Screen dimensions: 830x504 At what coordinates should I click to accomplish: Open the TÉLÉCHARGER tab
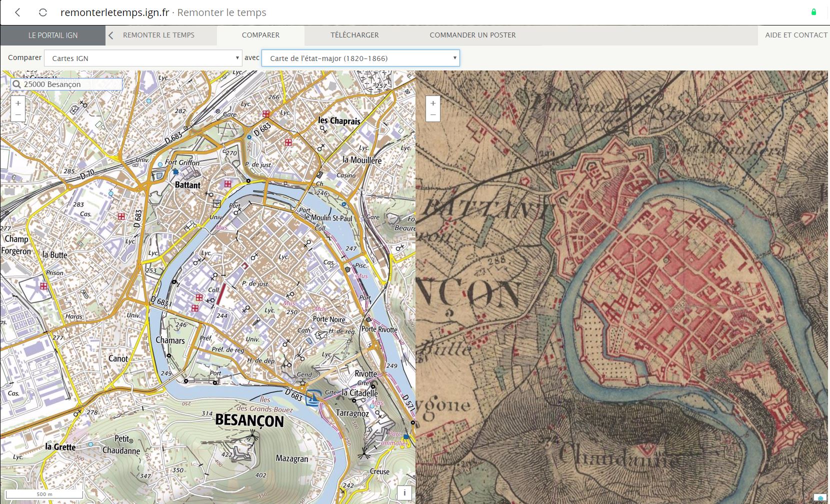354,35
